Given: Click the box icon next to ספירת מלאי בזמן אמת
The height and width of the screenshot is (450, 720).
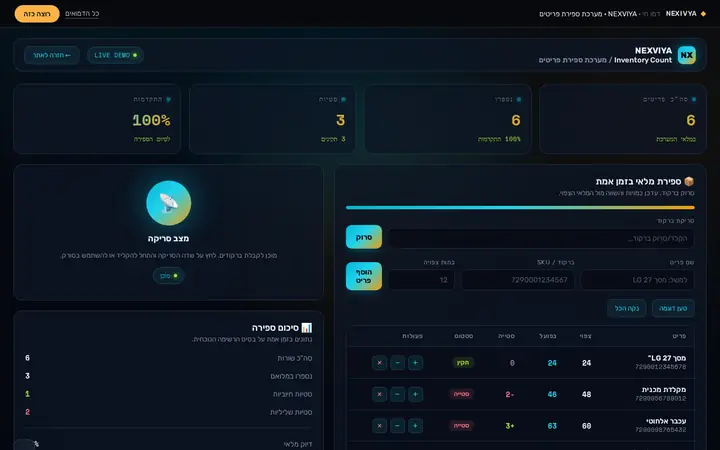Looking at the screenshot, I should pos(689,181).
